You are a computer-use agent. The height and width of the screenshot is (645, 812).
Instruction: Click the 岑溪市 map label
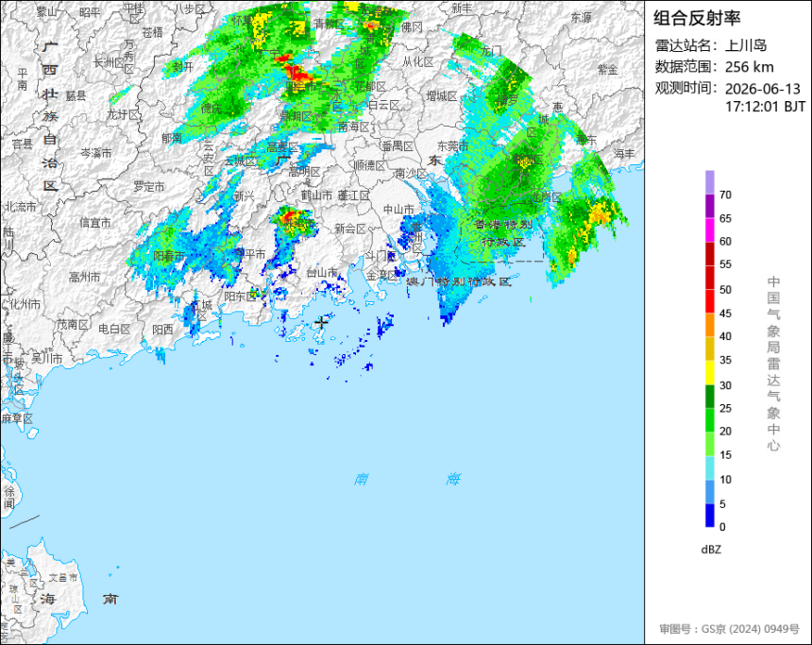95,153
